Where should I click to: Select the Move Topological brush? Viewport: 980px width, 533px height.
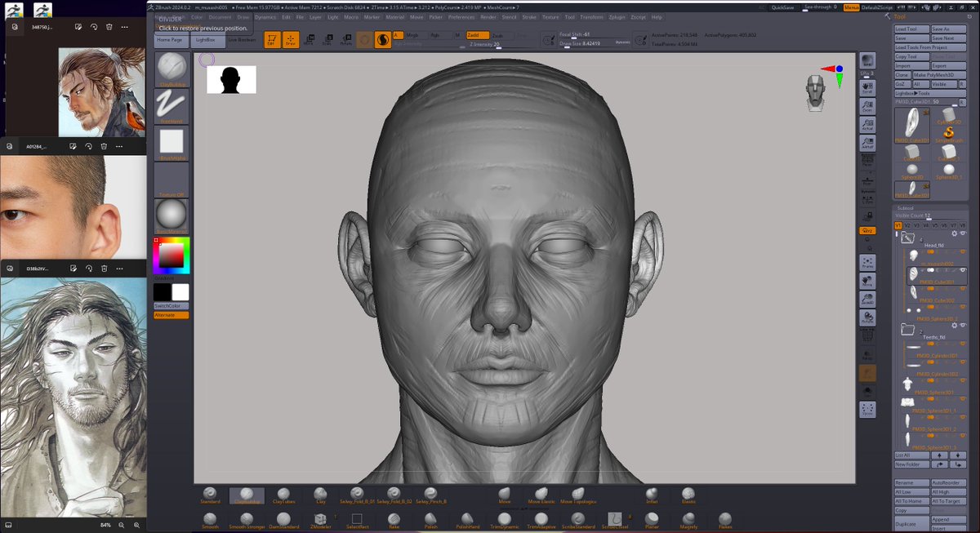tap(577, 495)
